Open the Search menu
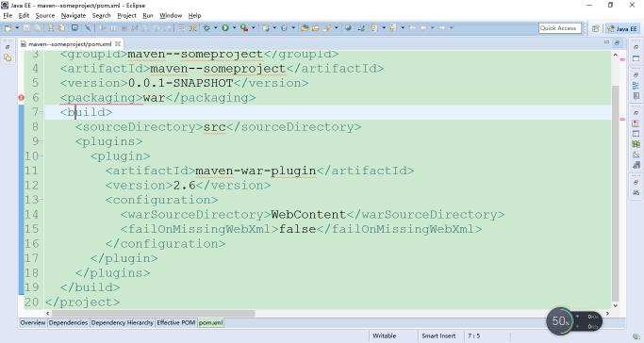Screen dimensions: 644x343 point(101,15)
